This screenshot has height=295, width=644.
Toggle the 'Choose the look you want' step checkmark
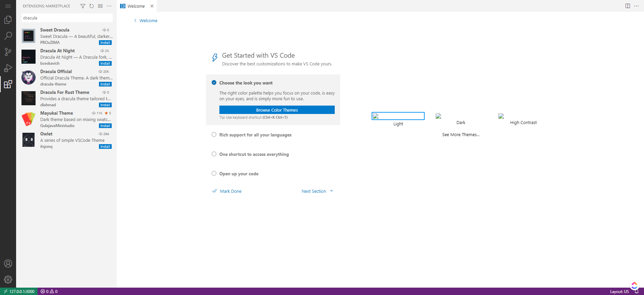pyautogui.click(x=214, y=82)
